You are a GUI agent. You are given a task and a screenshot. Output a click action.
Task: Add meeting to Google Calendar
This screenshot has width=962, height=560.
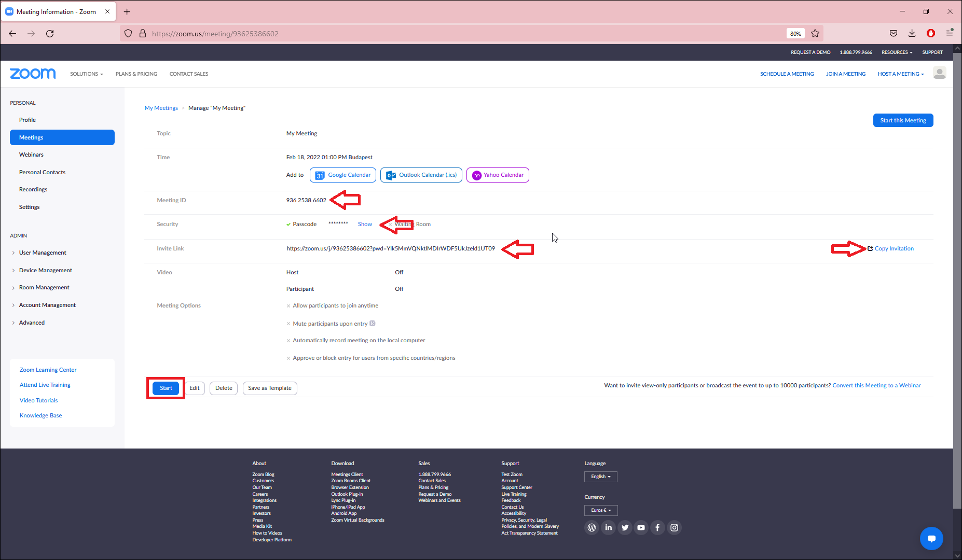click(x=343, y=175)
